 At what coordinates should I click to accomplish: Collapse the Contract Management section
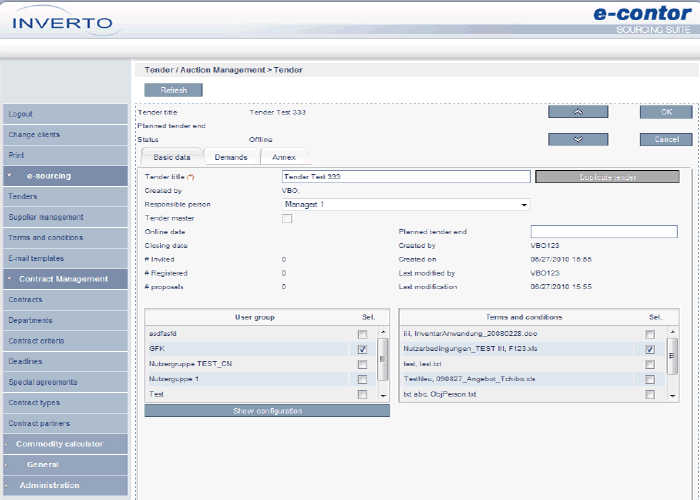tap(65, 279)
